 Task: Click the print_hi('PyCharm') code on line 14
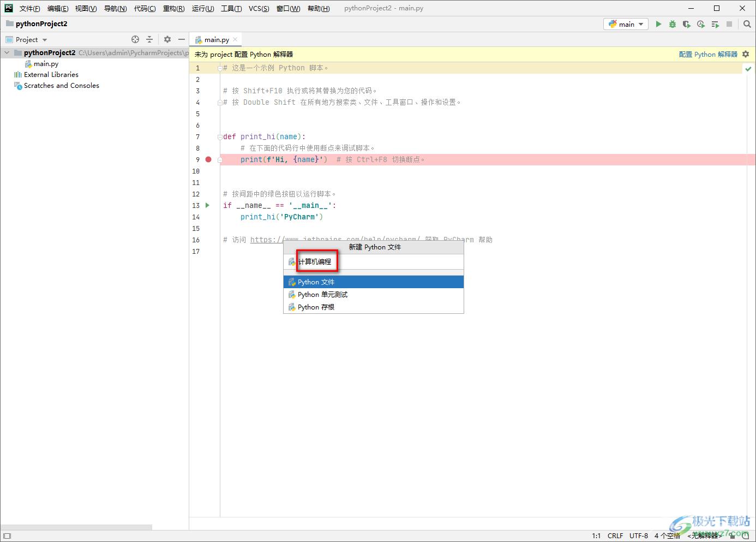click(282, 217)
